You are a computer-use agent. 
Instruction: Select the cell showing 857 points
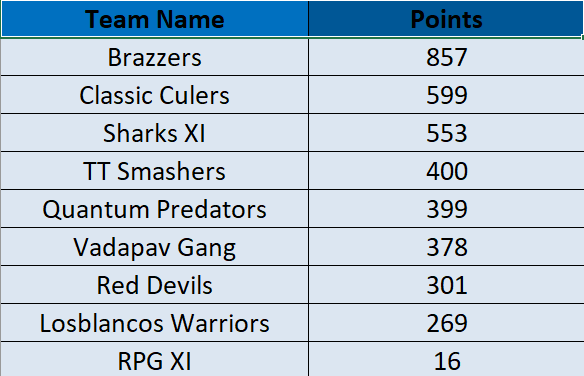point(446,57)
